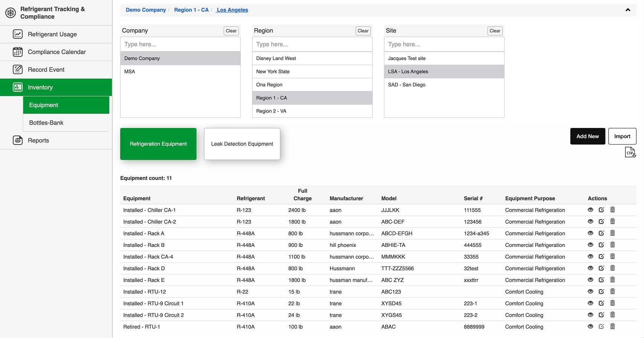This screenshot has width=644, height=338.
Task: View Rack E details
Action: (590, 280)
